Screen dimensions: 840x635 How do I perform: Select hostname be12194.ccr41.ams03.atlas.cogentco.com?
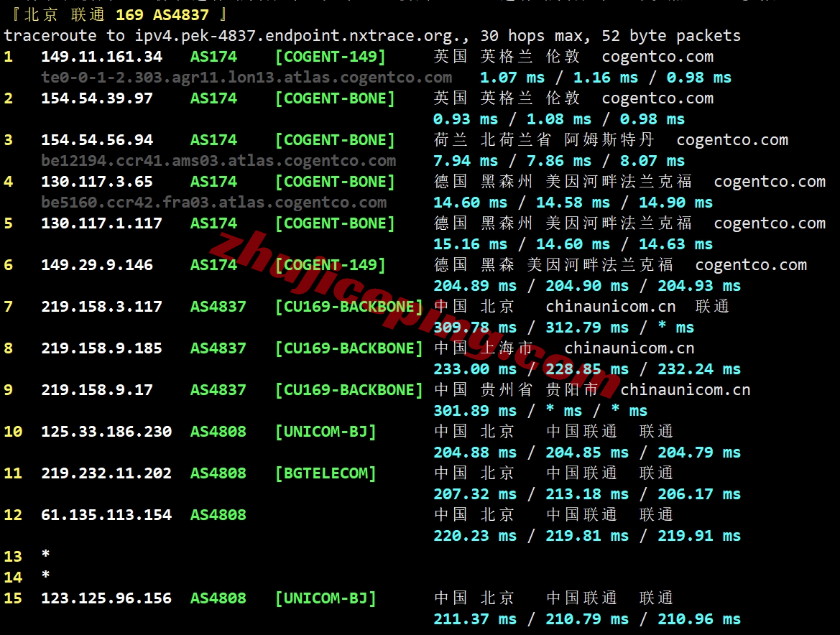pyautogui.click(x=218, y=161)
